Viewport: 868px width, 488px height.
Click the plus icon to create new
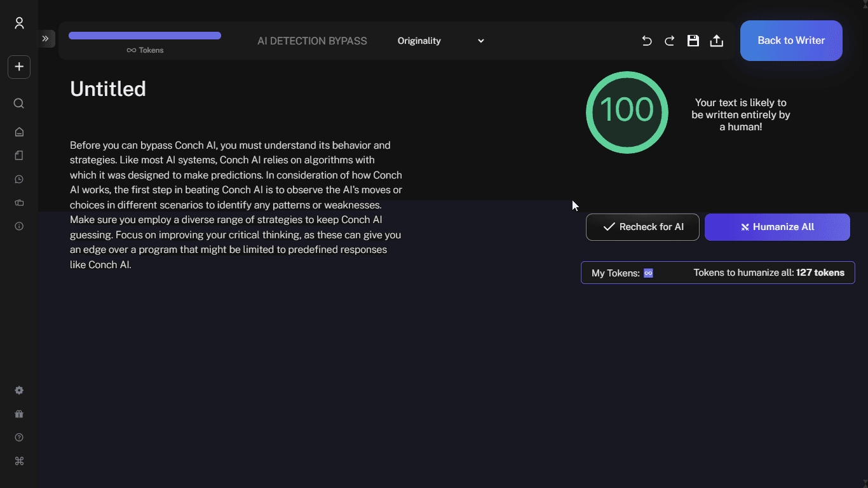tap(19, 67)
